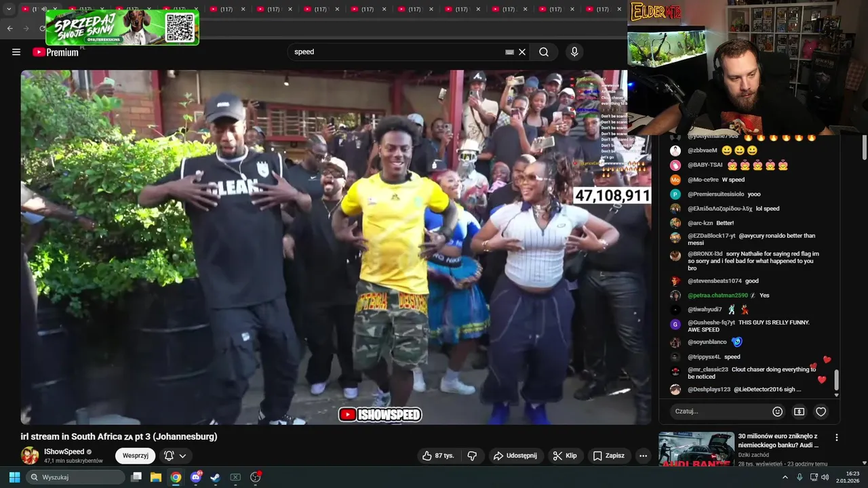Click the '47,1 mln subskrybentów' subscriber count
Viewport: 868px width, 488px height.
(x=73, y=461)
